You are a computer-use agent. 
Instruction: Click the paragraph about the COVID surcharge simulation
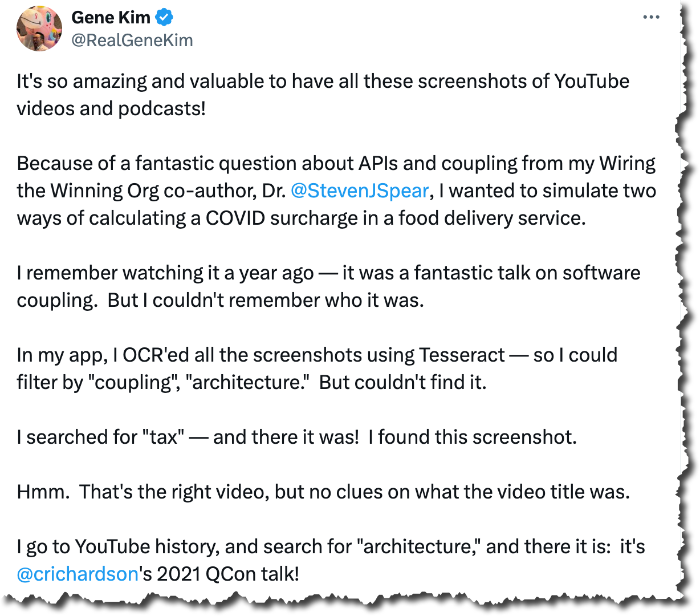pyautogui.click(x=336, y=191)
